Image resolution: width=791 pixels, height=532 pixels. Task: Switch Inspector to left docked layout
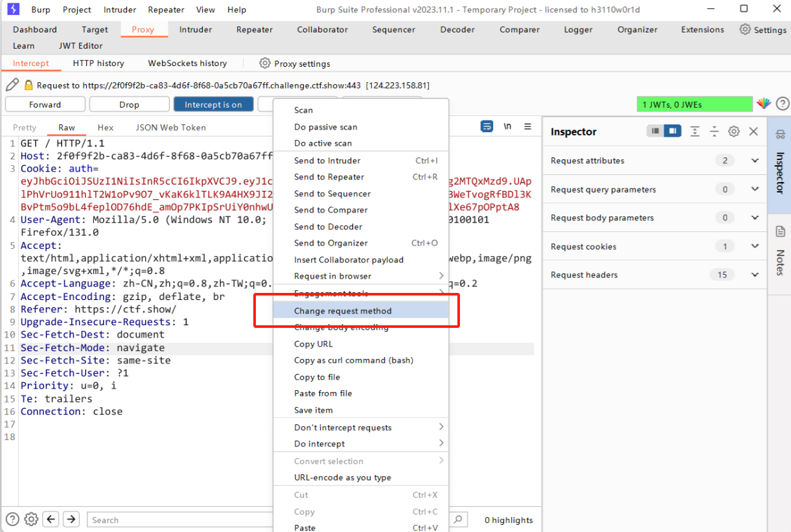coord(656,132)
